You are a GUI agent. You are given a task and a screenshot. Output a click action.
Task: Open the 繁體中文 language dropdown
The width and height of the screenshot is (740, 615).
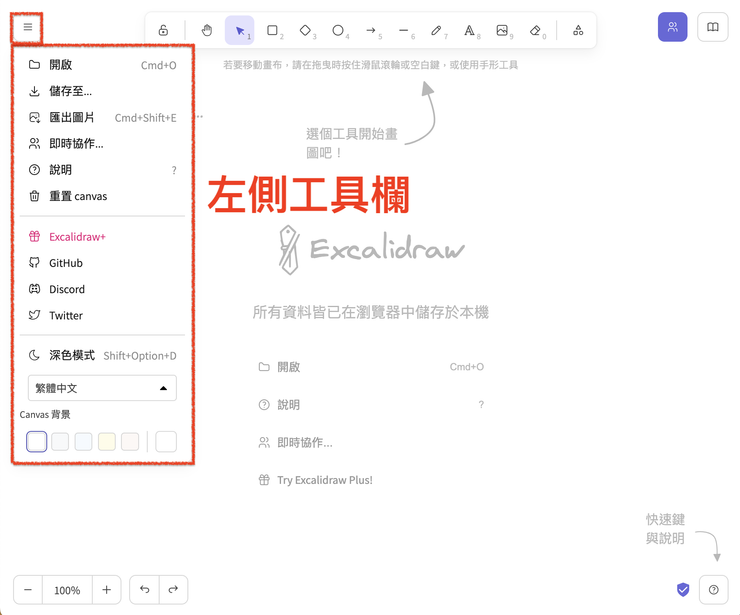(x=102, y=388)
